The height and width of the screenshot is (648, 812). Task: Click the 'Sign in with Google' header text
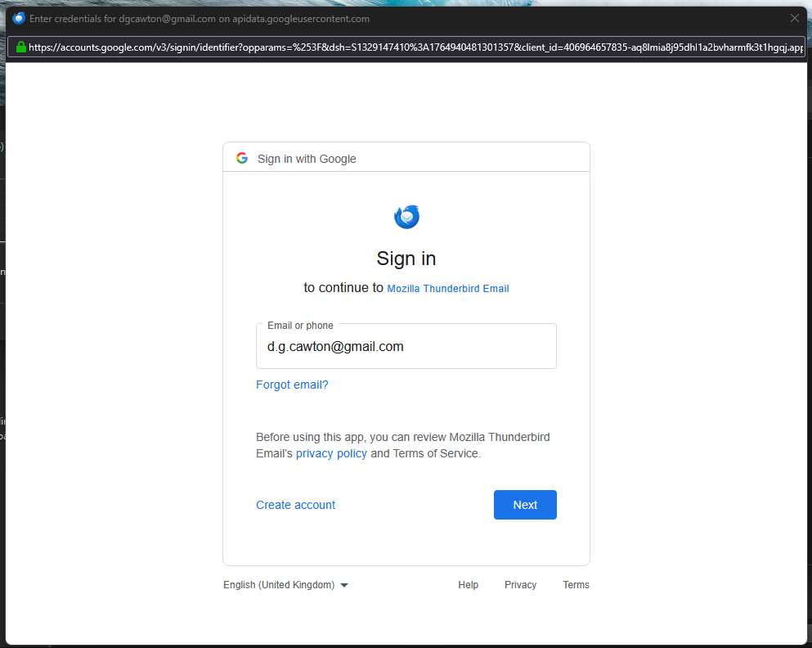tap(307, 159)
